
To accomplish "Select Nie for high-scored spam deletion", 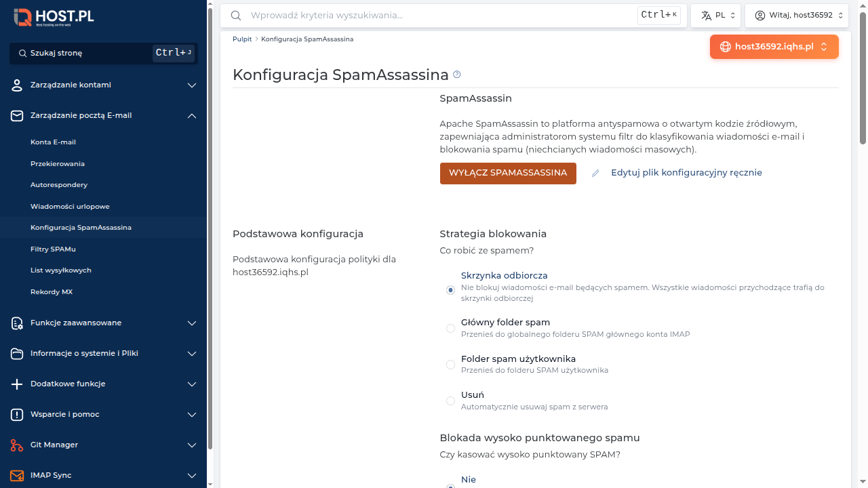I will (x=450, y=486).
